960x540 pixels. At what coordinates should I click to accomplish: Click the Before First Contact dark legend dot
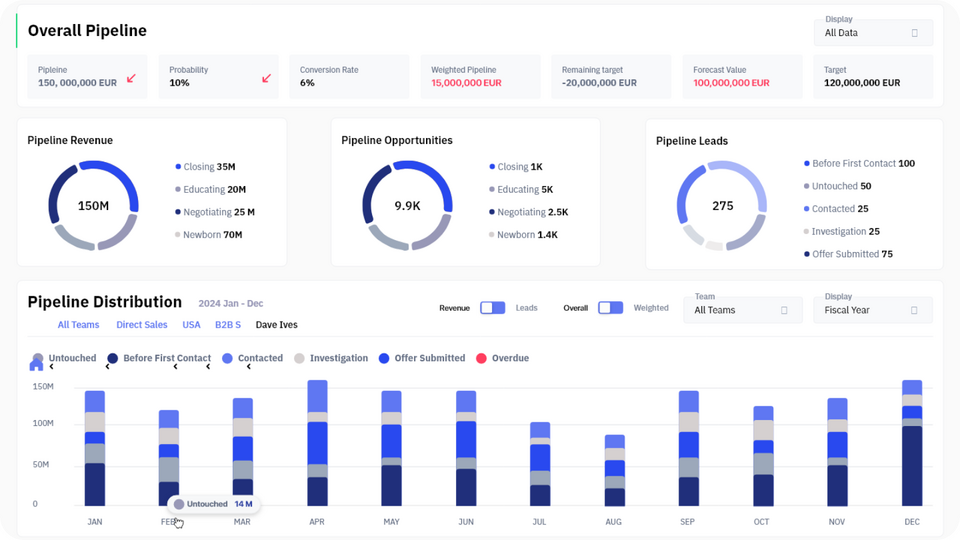pyautogui.click(x=113, y=358)
